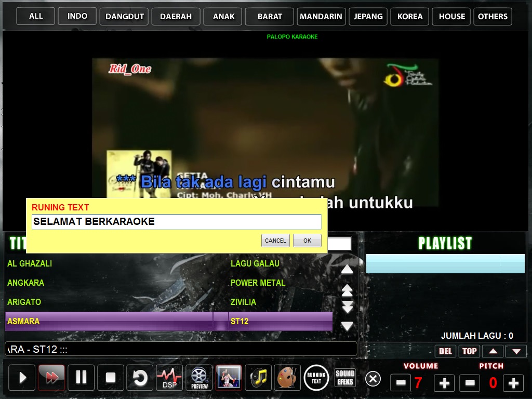Start playback with the Play button
Viewport: 532px width, 399px height.
[x=22, y=377]
